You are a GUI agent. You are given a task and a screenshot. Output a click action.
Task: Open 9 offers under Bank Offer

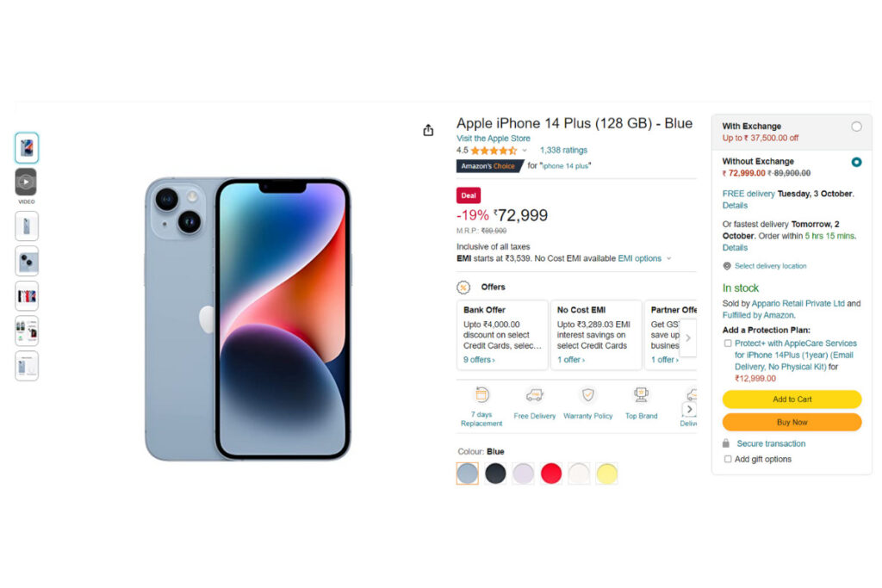coord(479,360)
